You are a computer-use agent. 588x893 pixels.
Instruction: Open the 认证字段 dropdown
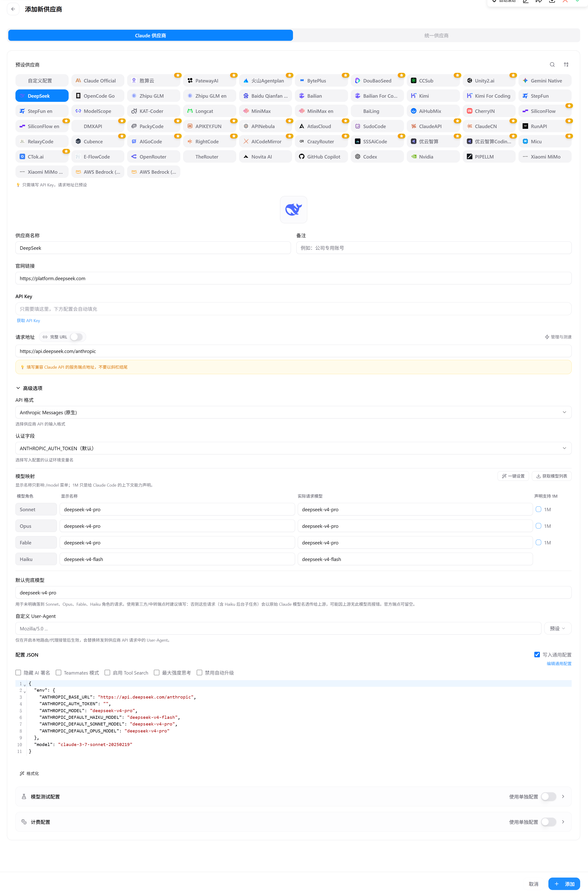293,448
